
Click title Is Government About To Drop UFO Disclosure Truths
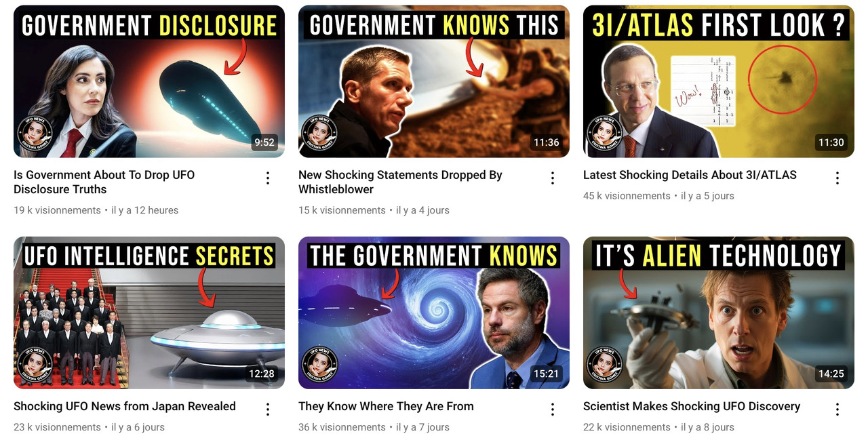coord(104,182)
